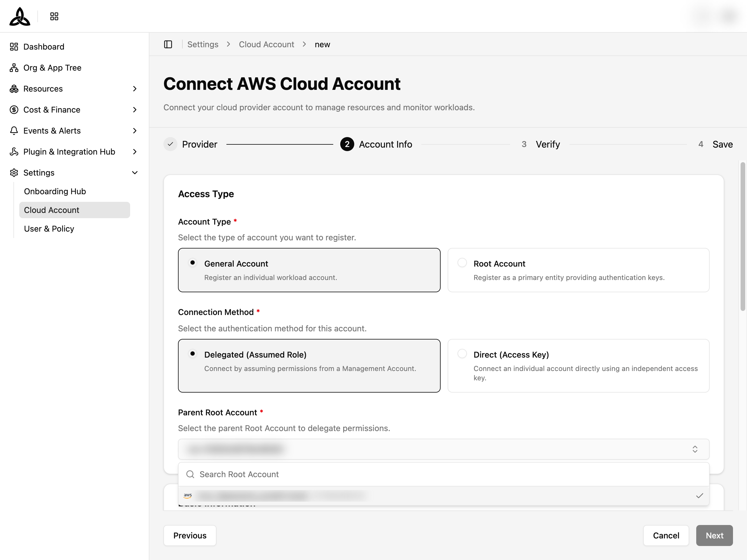Select Direct (Access Key) radio
The width and height of the screenshot is (747, 560).
[462, 353]
